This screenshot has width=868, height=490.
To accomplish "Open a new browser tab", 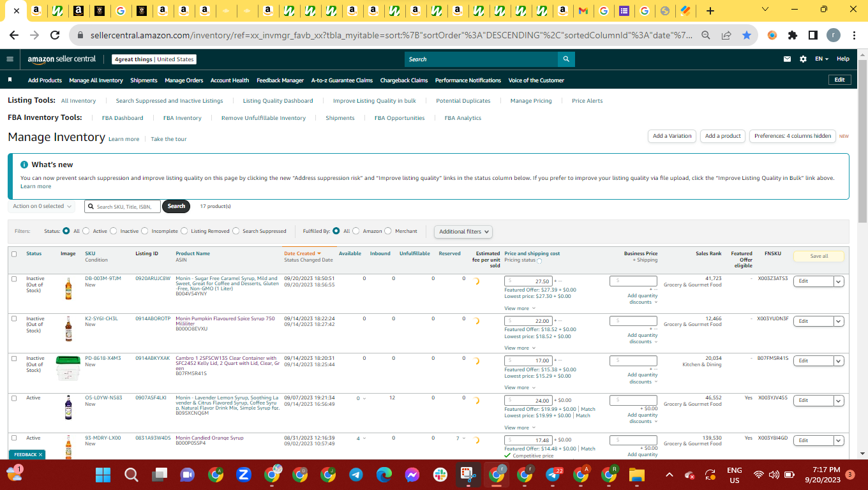I will (x=710, y=11).
